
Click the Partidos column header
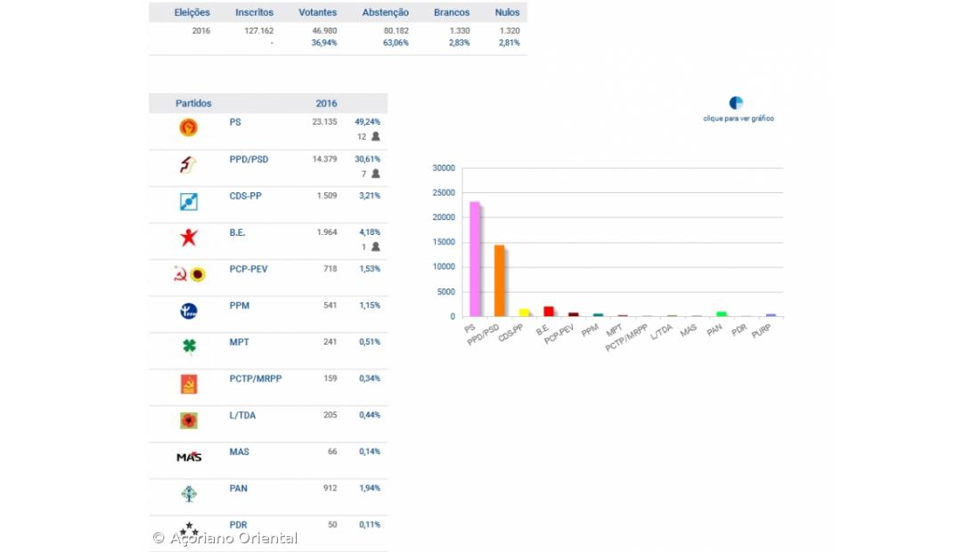(x=193, y=103)
